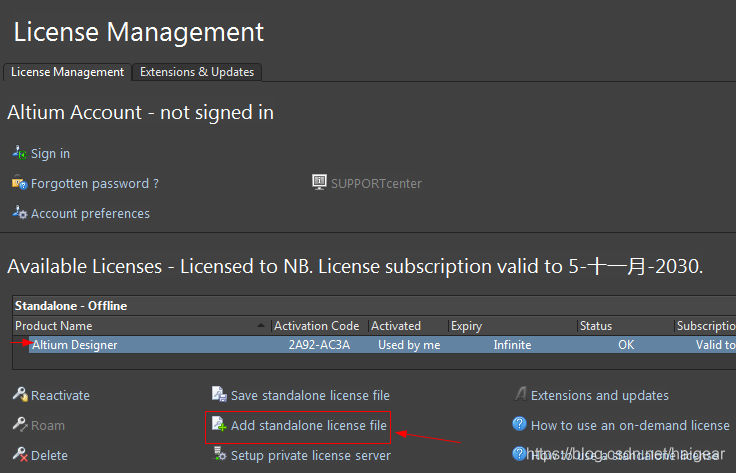Click the Activated column header
The width and height of the screenshot is (736, 473).
pyautogui.click(x=396, y=326)
